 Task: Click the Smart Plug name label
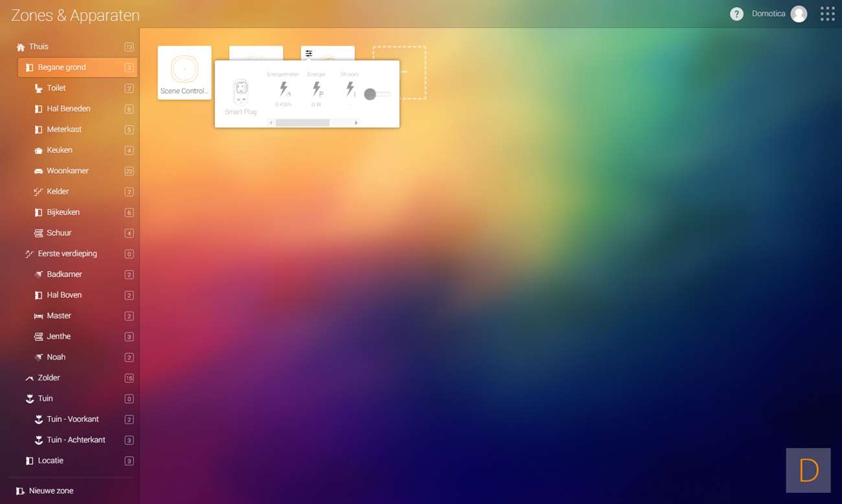(x=241, y=112)
